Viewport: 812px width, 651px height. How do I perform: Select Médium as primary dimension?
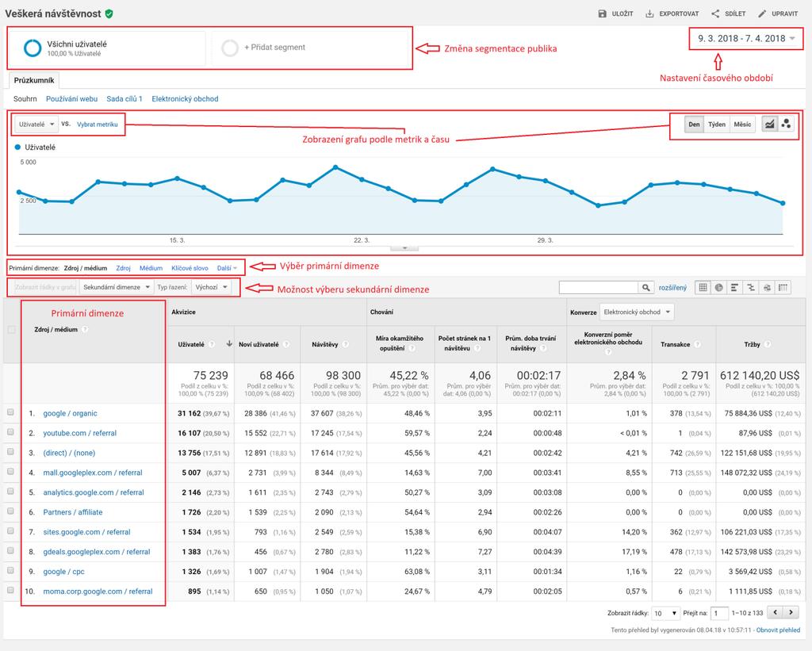click(151, 268)
